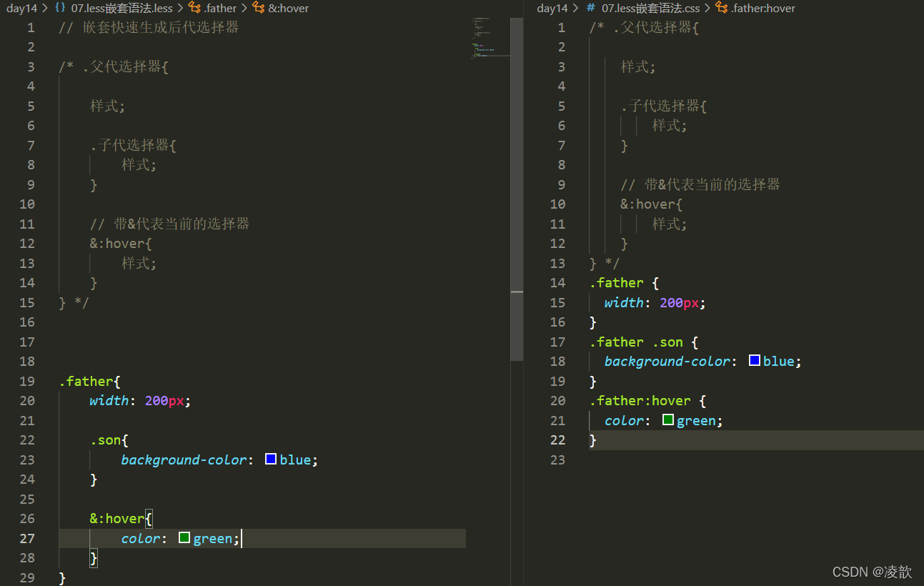Click '.father .son {' selector in css file
Viewport: 924px width, 586px height.
pyautogui.click(x=644, y=342)
